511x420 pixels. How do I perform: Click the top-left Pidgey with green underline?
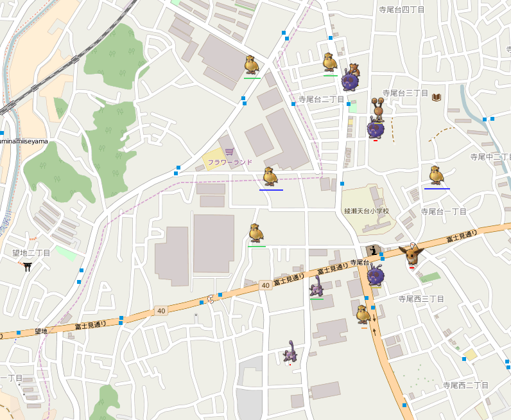pyautogui.click(x=252, y=65)
